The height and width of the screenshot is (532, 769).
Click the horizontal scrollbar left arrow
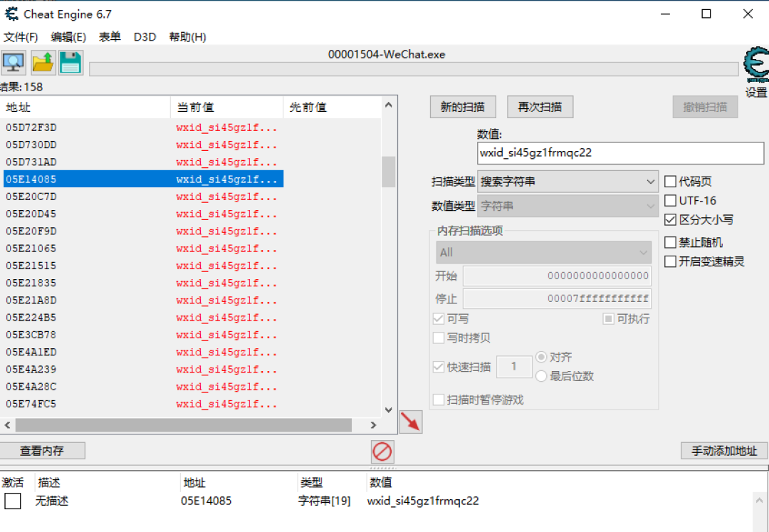[7, 425]
